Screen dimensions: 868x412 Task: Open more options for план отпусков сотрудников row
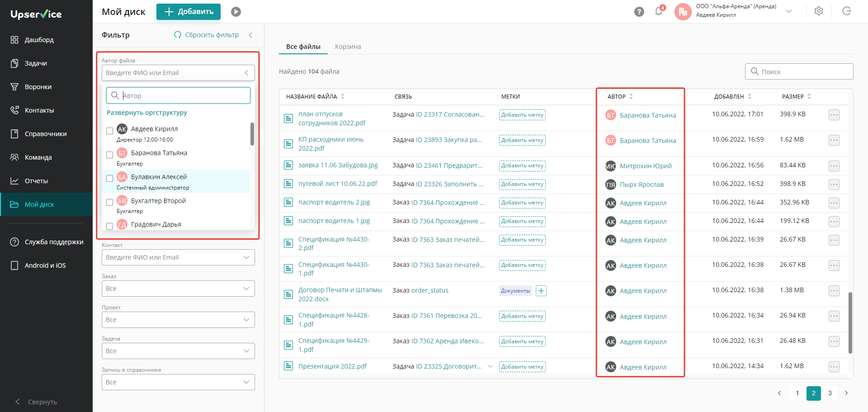[x=834, y=115]
